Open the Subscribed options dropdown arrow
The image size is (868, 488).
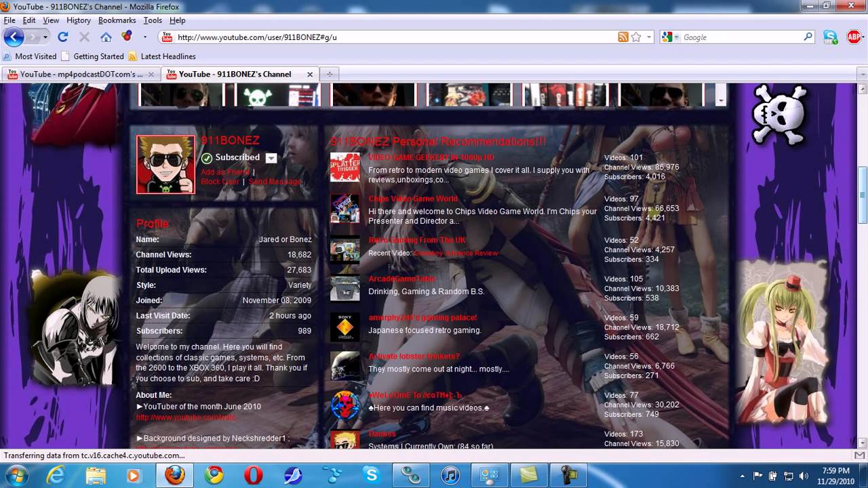(x=271, y=158)
